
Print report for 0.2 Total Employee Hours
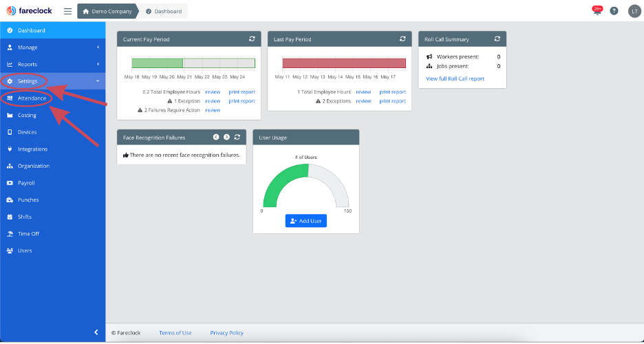click(x=242, y=92)
